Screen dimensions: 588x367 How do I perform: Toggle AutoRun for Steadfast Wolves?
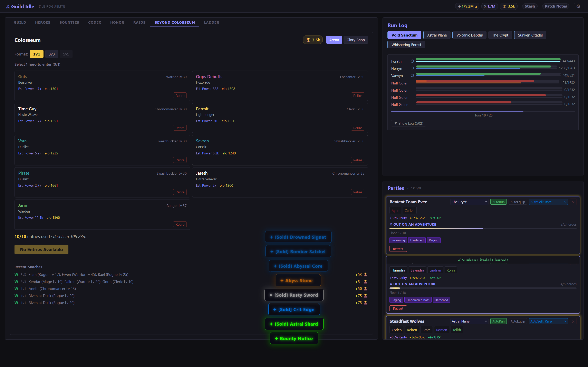498,321
